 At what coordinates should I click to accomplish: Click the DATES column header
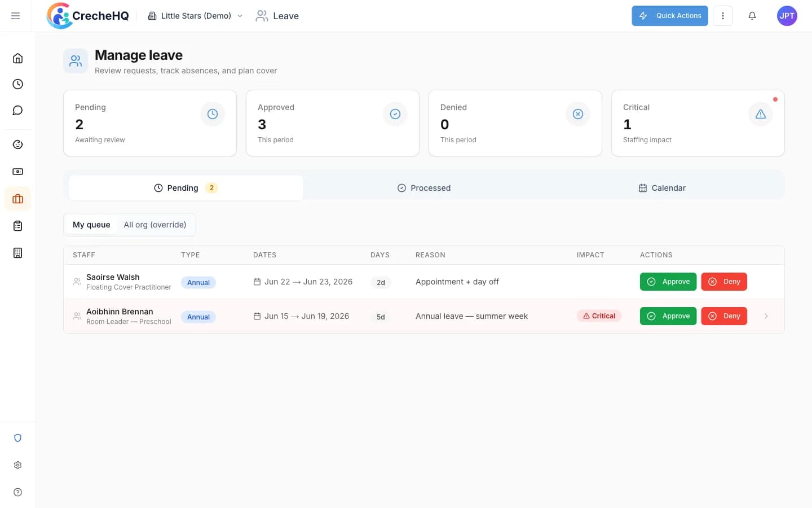click(264, 255)
